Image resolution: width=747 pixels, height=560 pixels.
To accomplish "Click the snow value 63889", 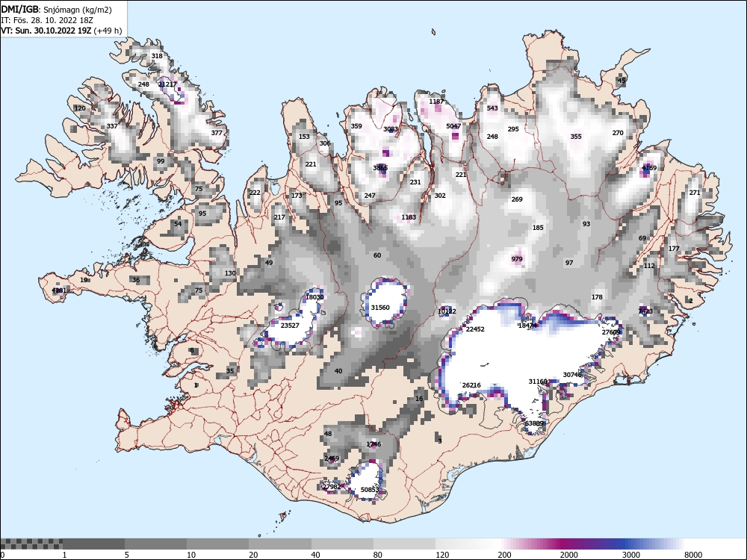I will pos(534,423).
